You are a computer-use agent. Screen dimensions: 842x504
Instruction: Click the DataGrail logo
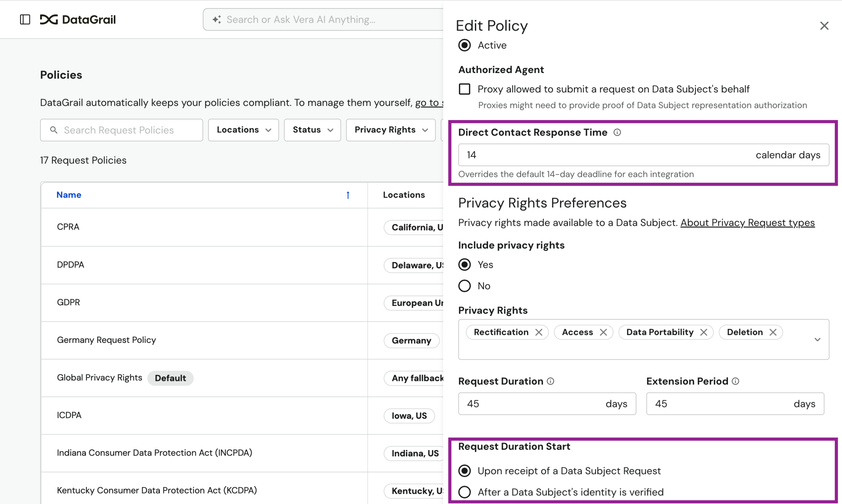(x=78, y=19)
